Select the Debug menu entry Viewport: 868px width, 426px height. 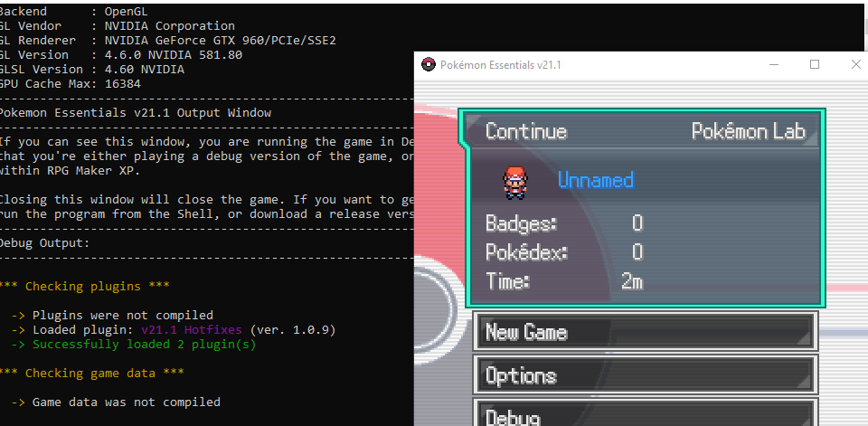(646, 416)
